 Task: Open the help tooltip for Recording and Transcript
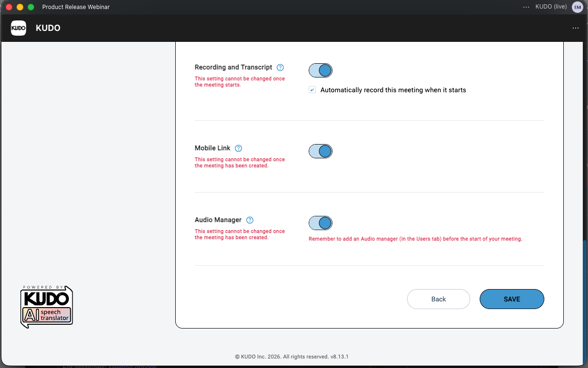(280, 68)
